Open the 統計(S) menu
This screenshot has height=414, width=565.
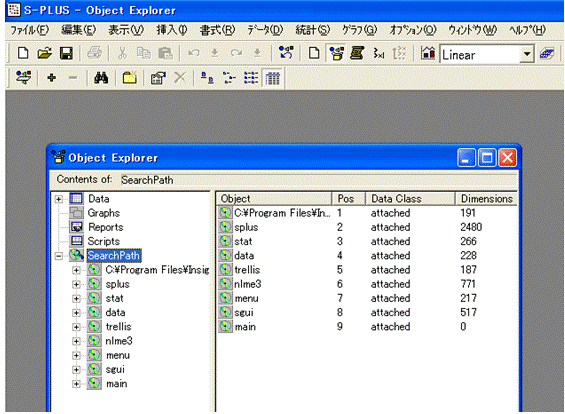(312, 30)
